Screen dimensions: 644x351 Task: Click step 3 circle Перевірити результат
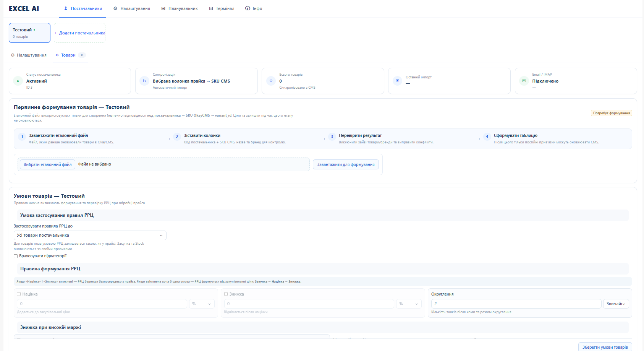click(332, 136)
